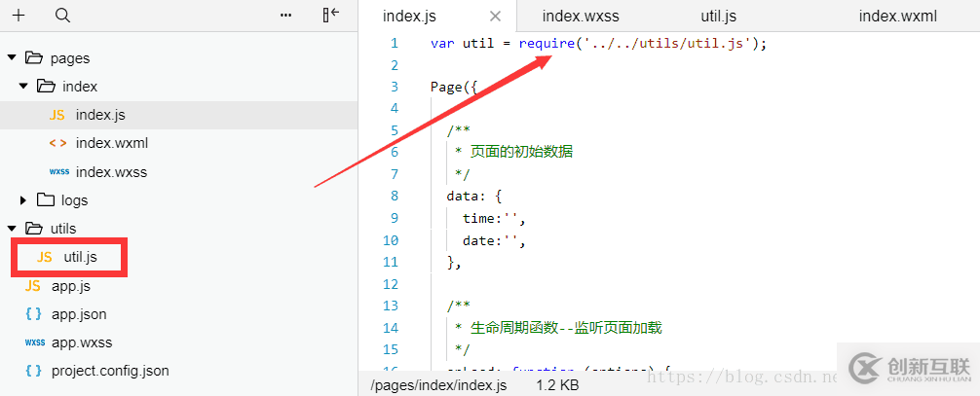The height and width of the screenshot is (396, 980).
Task: Switch to the index.js editor tab
Action: click(409, 16)
